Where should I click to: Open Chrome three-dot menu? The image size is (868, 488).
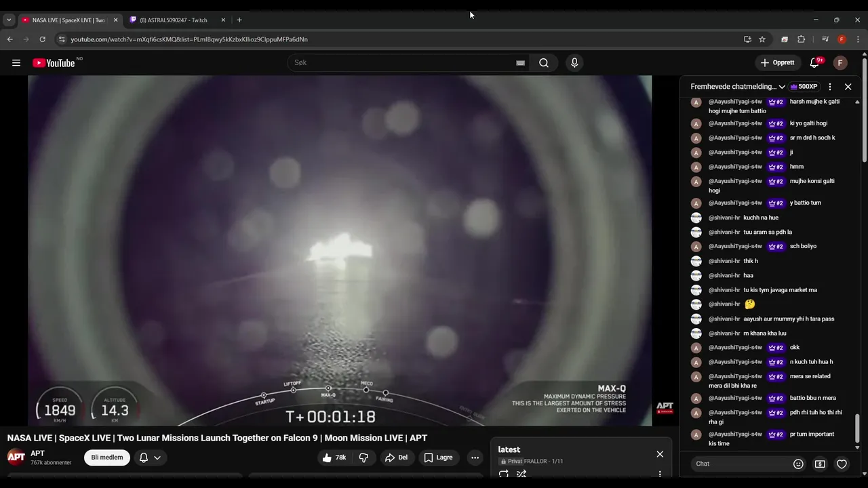pos(858,39)
